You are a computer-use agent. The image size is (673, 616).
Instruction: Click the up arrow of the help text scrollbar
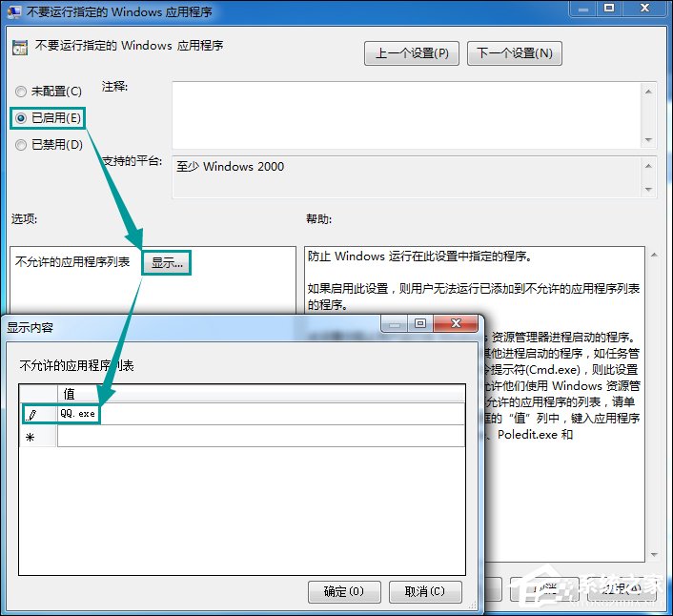(652, 256)
